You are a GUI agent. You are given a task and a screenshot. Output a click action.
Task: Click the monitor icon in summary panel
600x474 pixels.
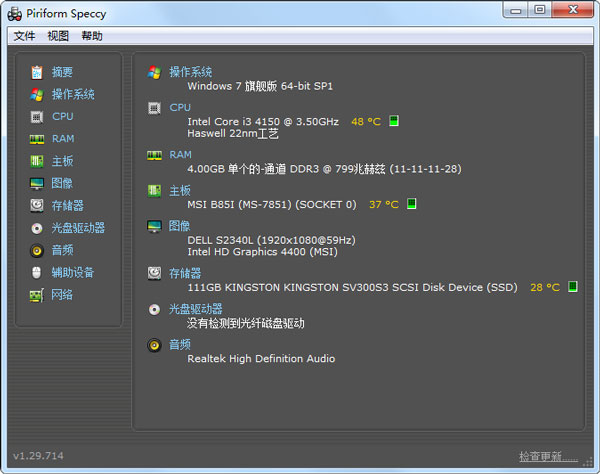pos(154,226)
